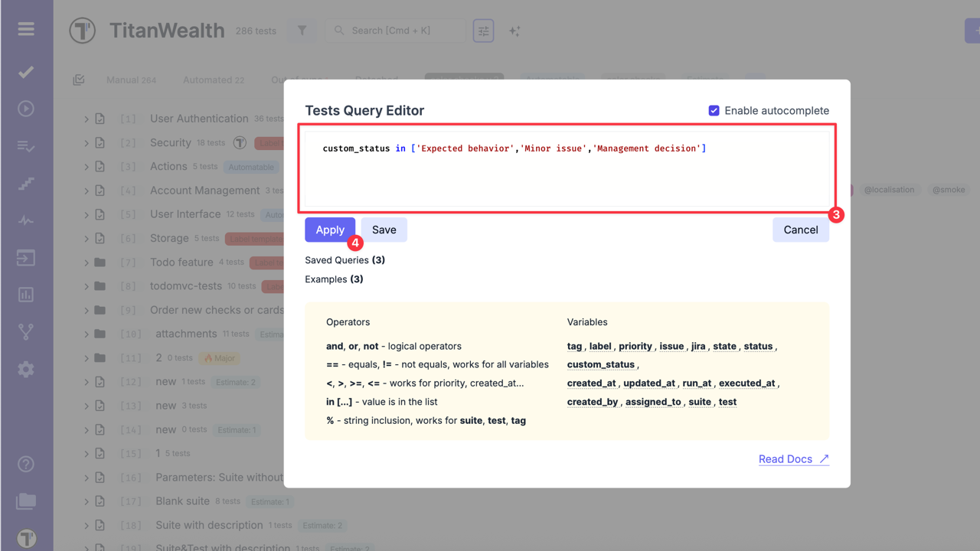980x551 pixels.
Task: Open the help question mark icon
Action: click(26, 464)
